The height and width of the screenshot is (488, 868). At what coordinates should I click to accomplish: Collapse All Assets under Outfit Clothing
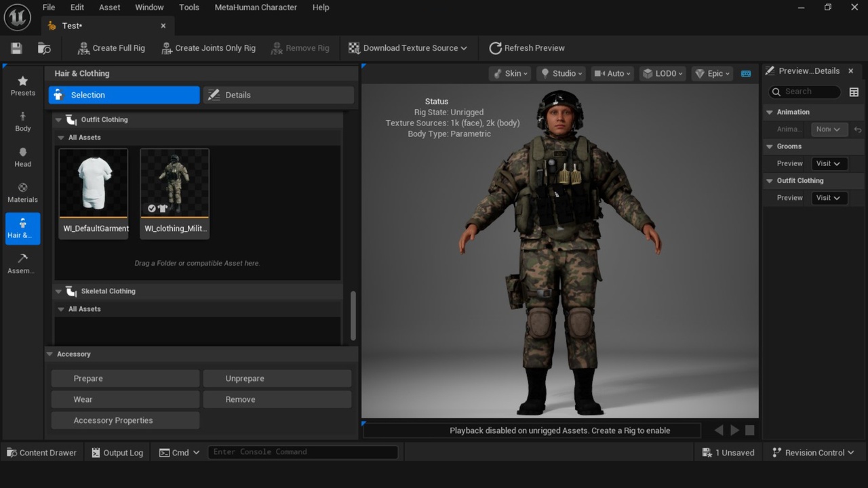(x=62, y=138)
